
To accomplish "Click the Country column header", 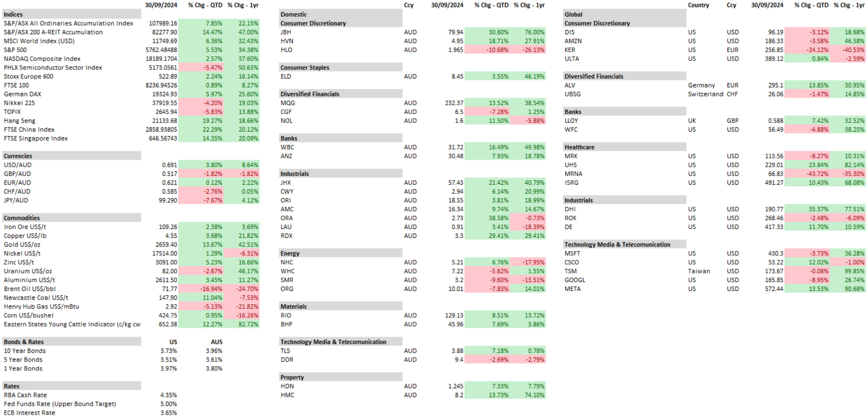I will click(x=698, y=5).
